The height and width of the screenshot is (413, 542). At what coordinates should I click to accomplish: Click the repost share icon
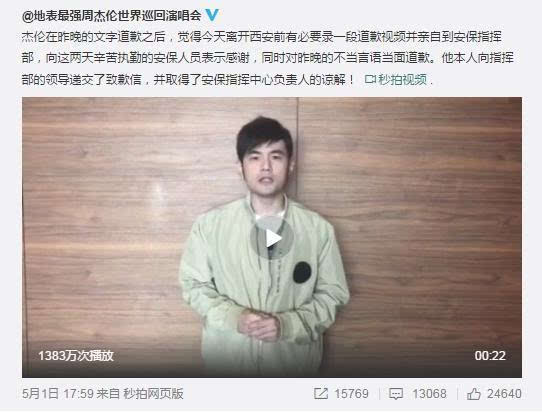coord(321,394)
